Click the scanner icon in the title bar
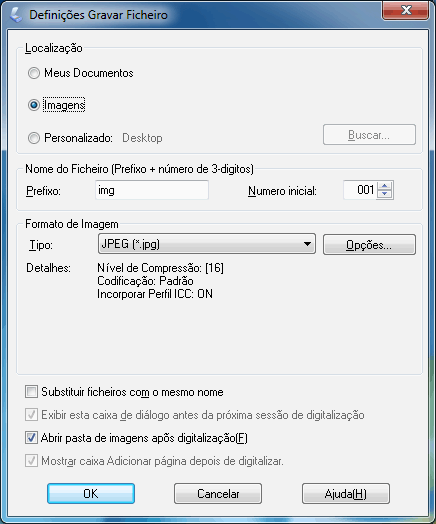 pyautogui.click(x=15, y=15)
